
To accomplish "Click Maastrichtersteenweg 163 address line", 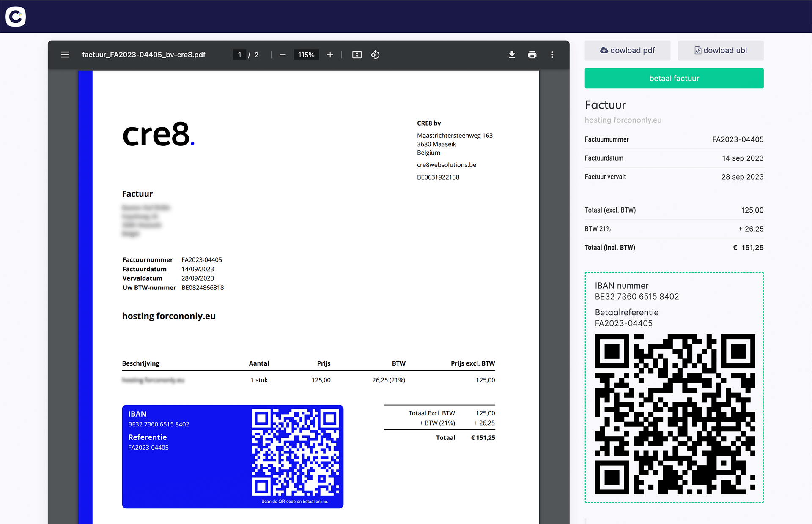I will click(455, 136).
